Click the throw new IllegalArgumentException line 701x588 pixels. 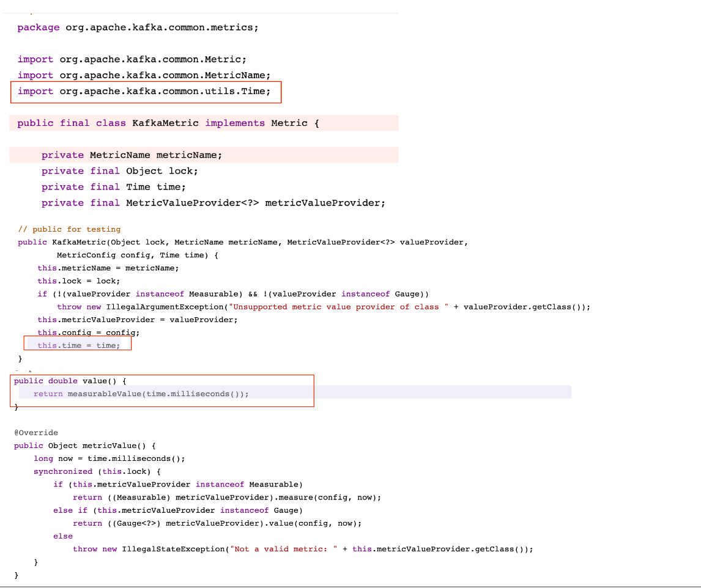[x=324, y=307]
